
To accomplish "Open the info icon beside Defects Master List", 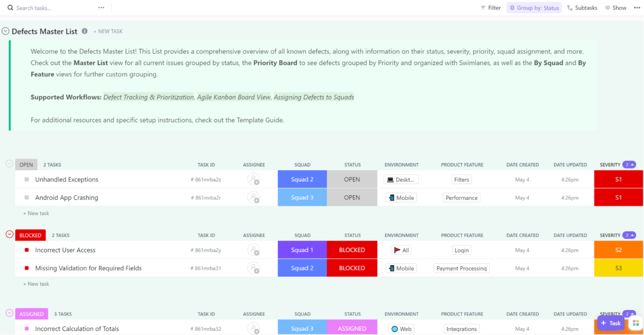I will [x=85, y=31].
